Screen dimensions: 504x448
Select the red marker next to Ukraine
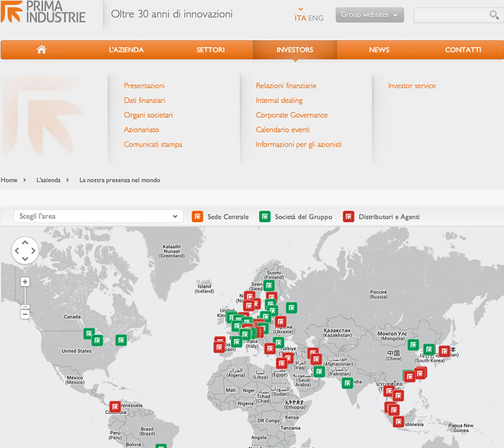[x=281, y=321]
